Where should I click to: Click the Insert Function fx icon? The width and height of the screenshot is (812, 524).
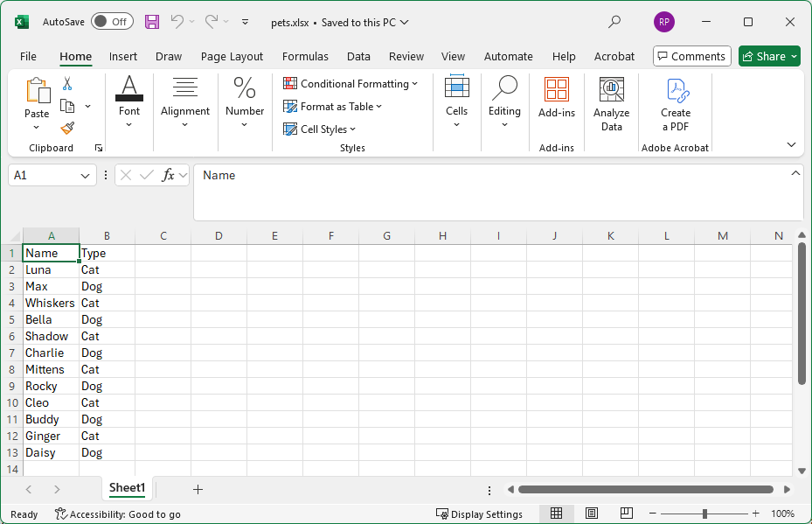coord(169,175)
